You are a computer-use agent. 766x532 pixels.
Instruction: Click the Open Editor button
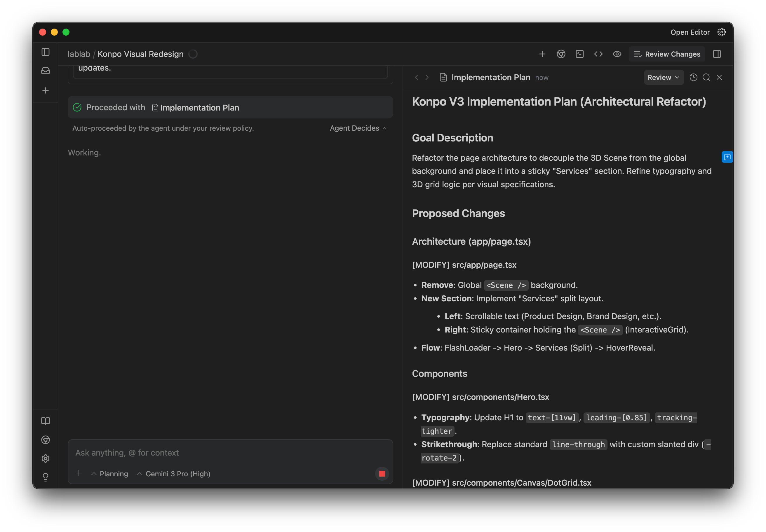(x=690, y=32)
